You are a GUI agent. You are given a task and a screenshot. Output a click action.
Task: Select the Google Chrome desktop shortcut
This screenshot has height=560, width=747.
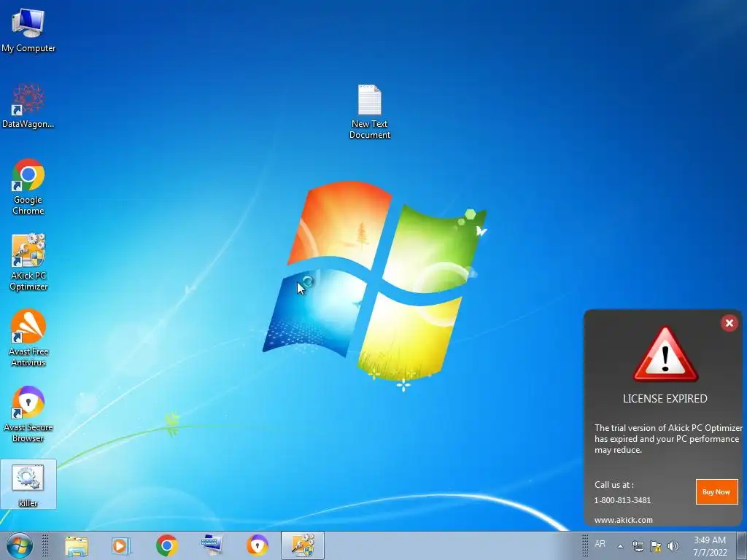28,187
